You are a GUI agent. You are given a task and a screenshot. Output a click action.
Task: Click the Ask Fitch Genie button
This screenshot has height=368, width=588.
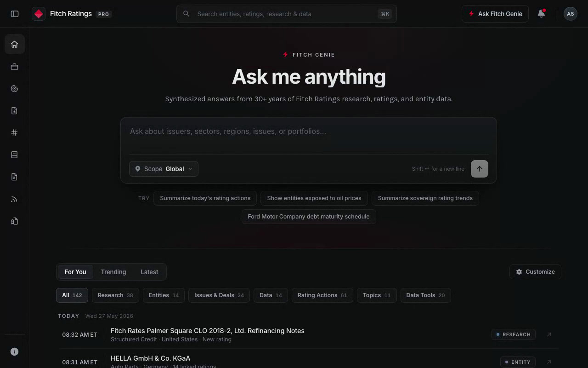coord(495,14)
